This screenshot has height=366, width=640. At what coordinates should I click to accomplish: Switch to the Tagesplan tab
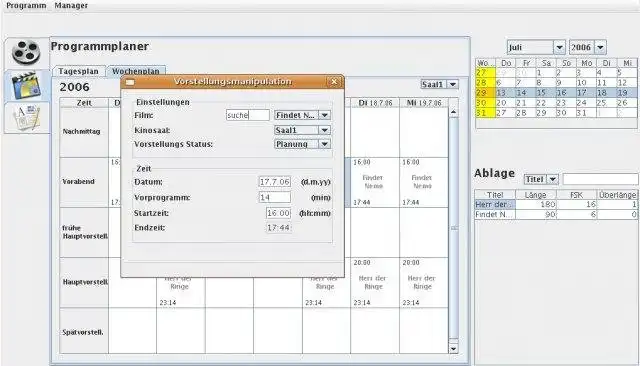(78, 71)
